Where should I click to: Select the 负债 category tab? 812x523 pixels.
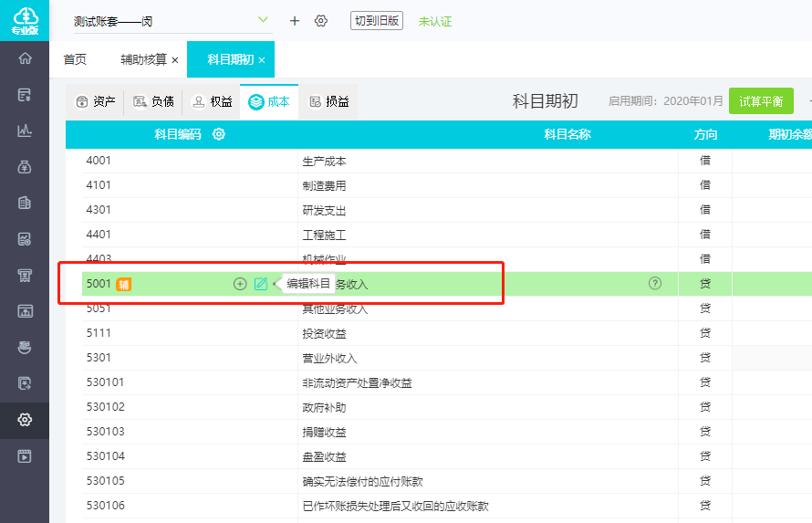(x=153, y=101)
